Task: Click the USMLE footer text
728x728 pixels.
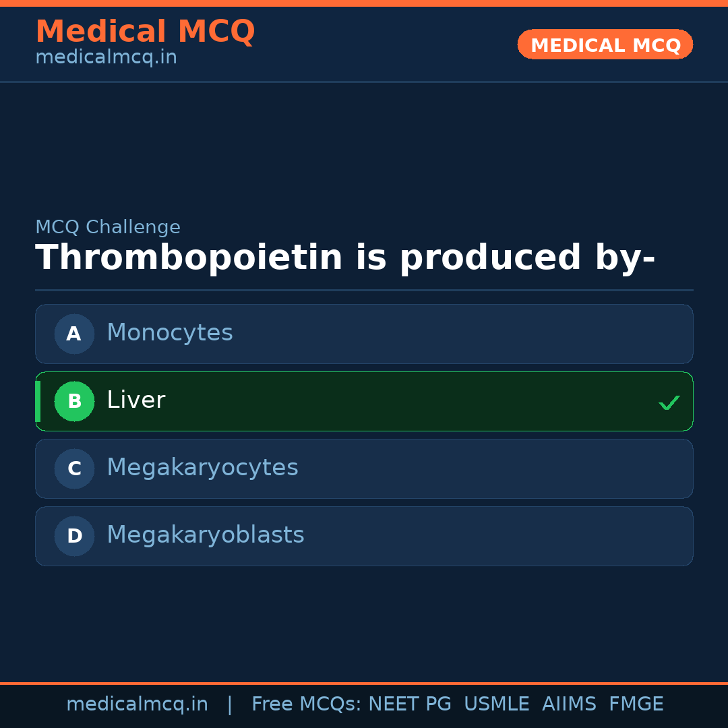Action: (x=496, y=704)
